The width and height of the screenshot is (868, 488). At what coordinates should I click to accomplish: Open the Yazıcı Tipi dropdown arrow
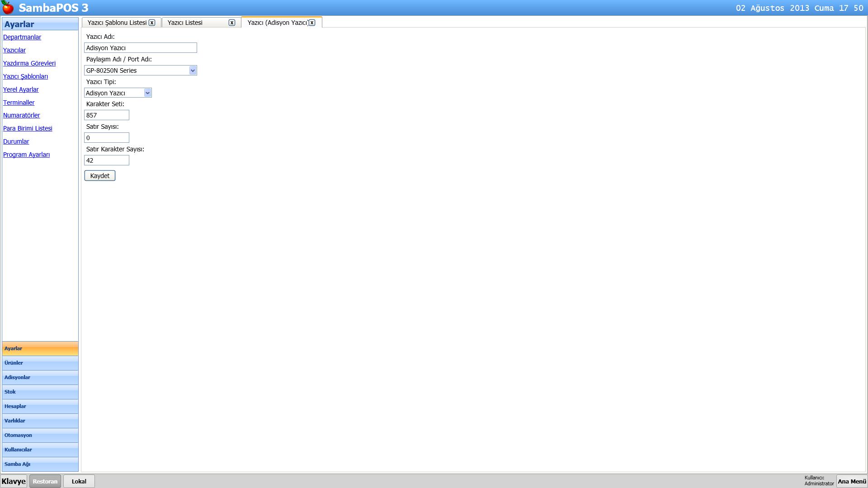click(x=147, y=93)
